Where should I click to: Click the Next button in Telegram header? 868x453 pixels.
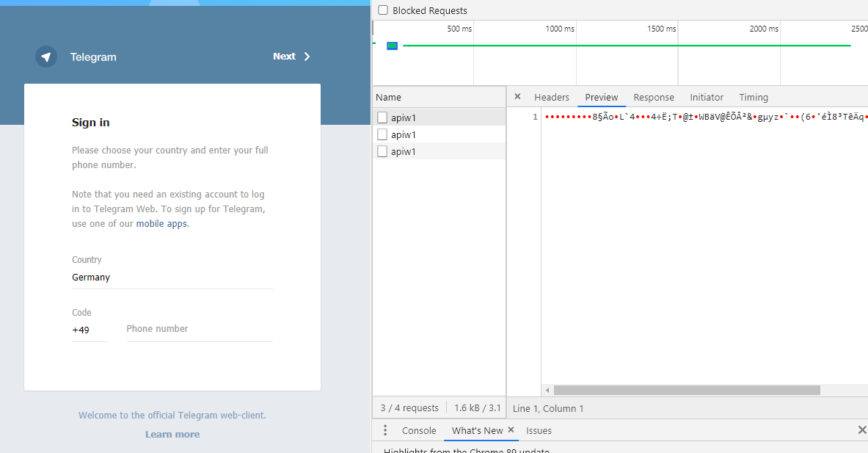coord(292,57)
